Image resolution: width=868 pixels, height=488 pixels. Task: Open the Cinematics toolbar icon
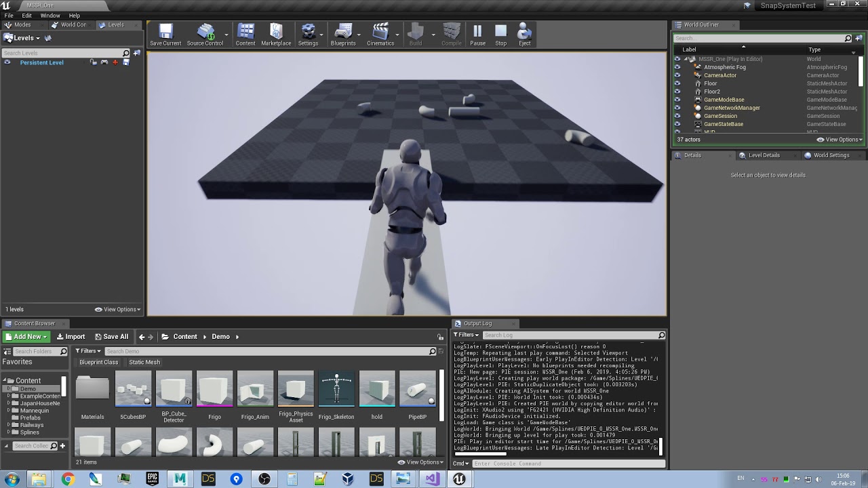click(x=380, y=32)
